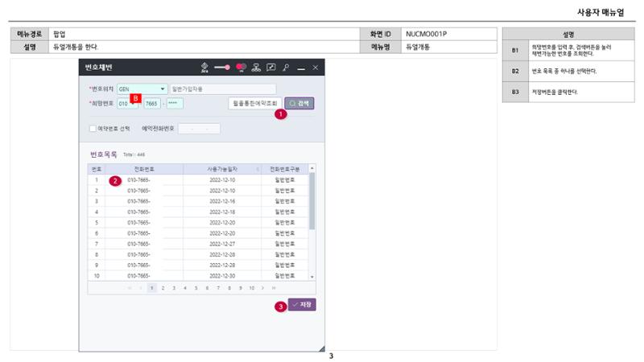Adjust the white slider in the title bar
This screenshot has width=644, height=362.
coord(222,68)
